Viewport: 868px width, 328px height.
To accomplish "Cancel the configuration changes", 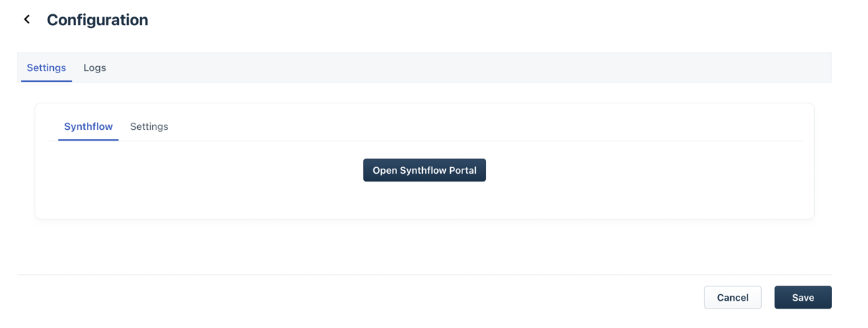I will [x=732, y=297].
